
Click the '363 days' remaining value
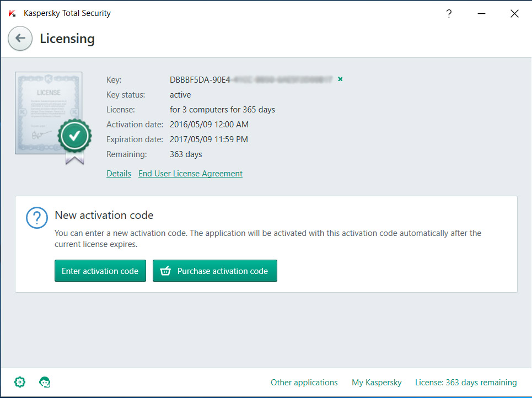(186, 154)
